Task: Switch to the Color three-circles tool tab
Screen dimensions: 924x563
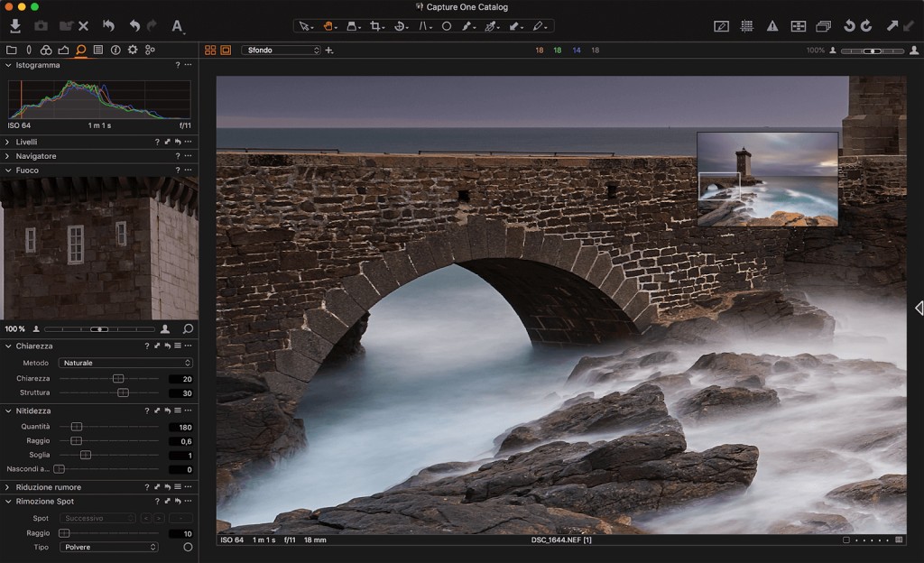Action: click(46, 50)
